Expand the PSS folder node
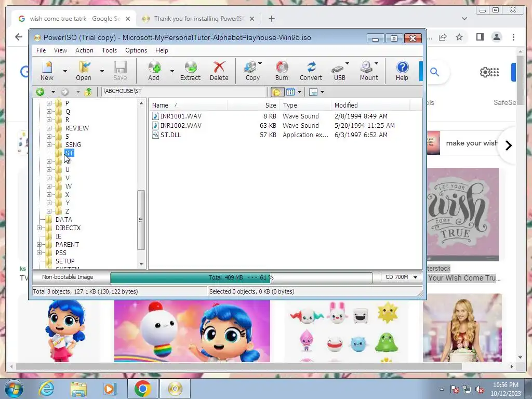 [39, 253]
